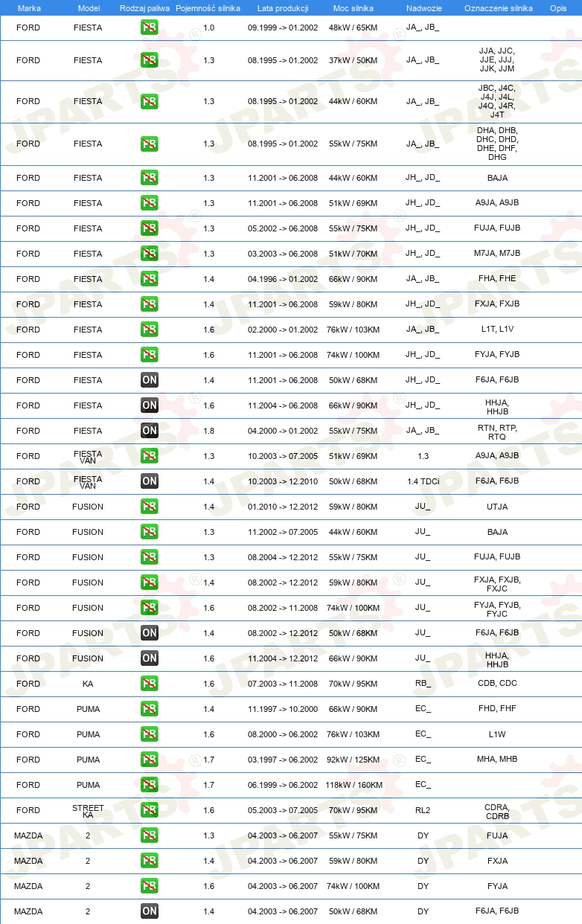Click PB fuel icon for Fiesta 37kW / 50KM
Viewport: 582px width, 924px height.
(150, 60)
